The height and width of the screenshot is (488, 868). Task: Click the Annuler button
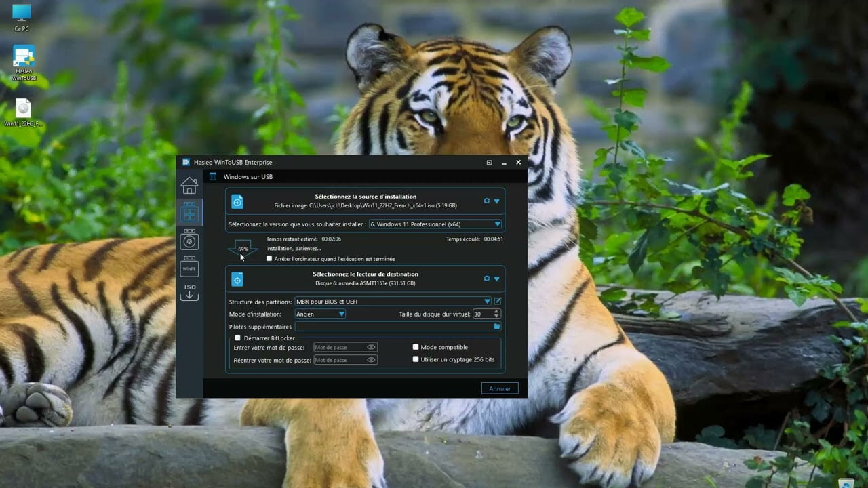500,388
